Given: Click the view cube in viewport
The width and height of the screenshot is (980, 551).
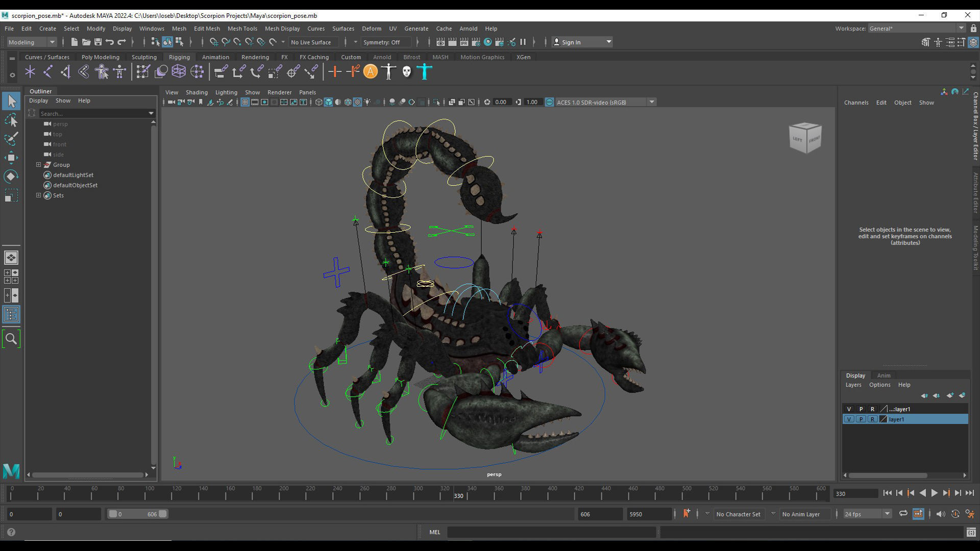Looking at the screenshot, I should 805,138.
